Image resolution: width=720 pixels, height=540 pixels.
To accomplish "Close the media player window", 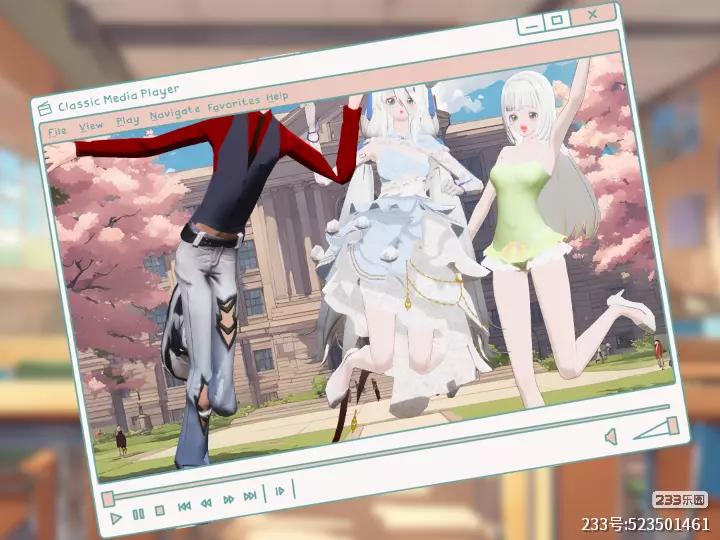I will pos(593,15).
